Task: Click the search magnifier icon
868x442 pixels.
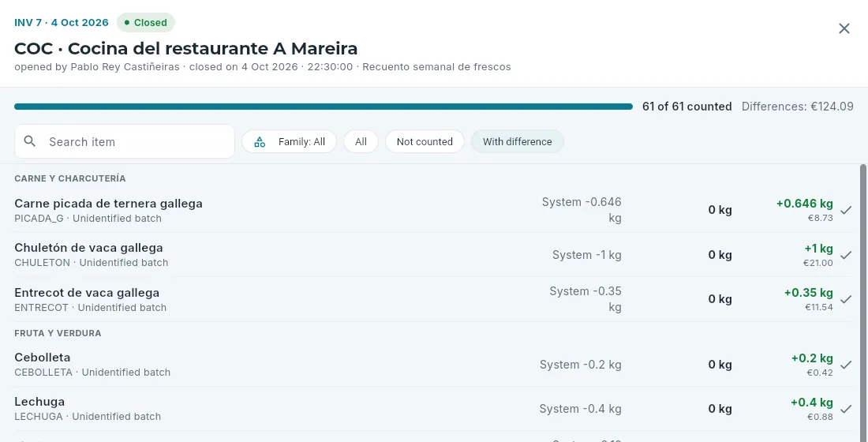Action: click(x=30, y=141)
